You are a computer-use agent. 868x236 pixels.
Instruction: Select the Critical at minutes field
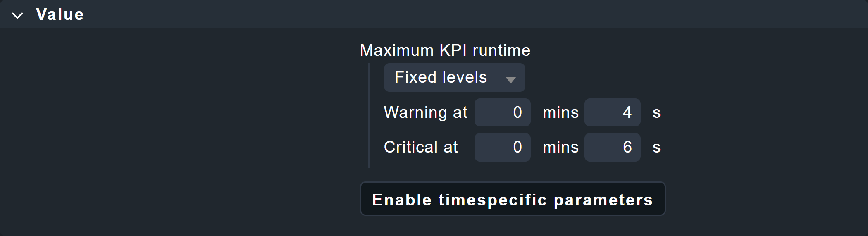click(x=502, y=147)
